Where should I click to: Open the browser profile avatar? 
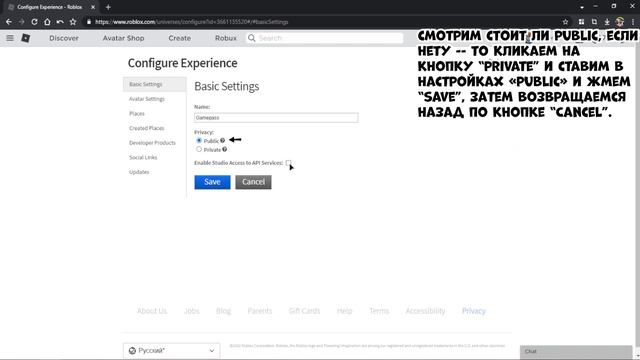pos(620,22)
